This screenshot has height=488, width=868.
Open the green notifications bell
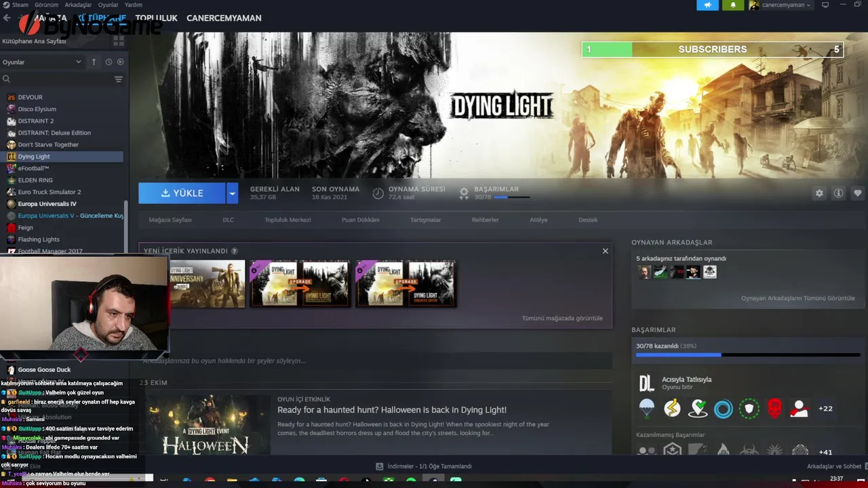(x=733, y=5)
